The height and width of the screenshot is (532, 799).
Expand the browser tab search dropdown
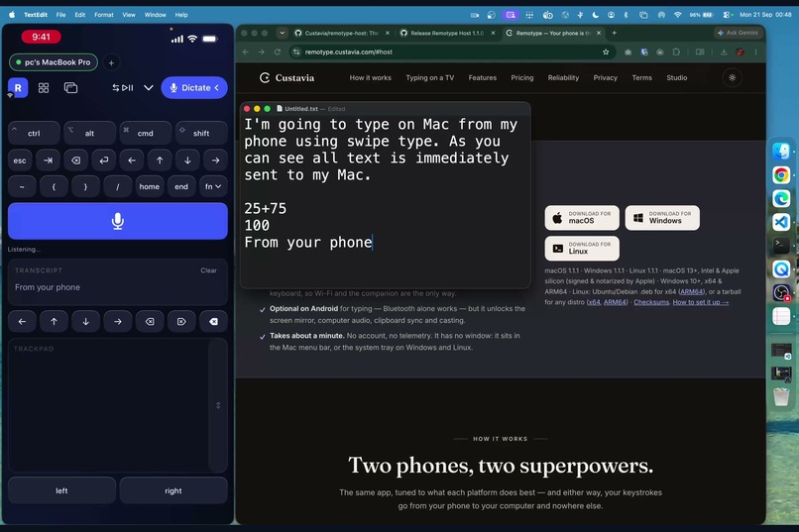(x=282, y=33)
